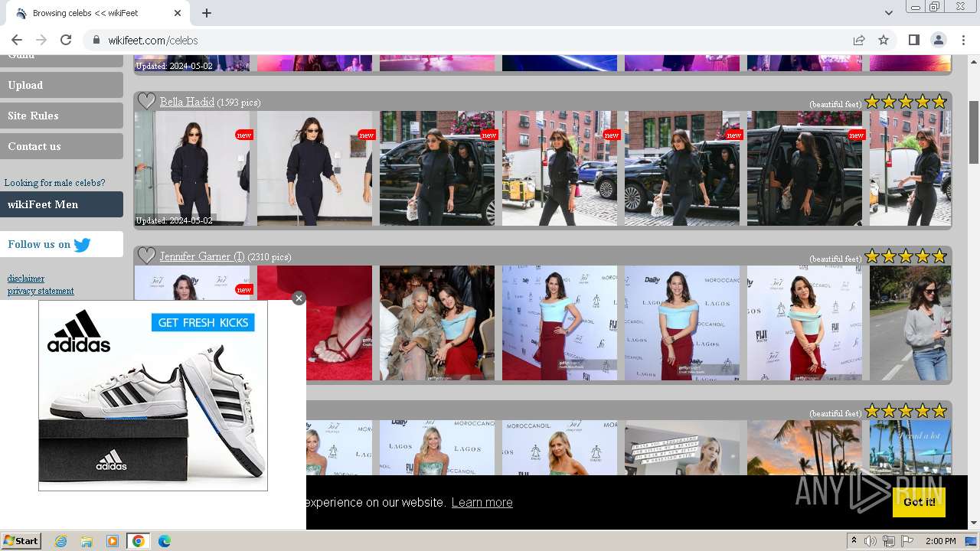Click the volume tray icon

point(871,541)
